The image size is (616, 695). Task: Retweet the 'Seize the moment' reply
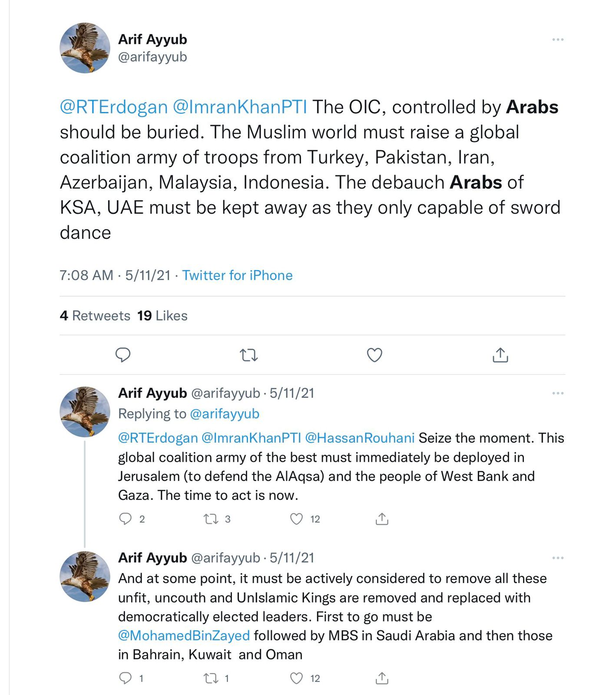(211, 519)
